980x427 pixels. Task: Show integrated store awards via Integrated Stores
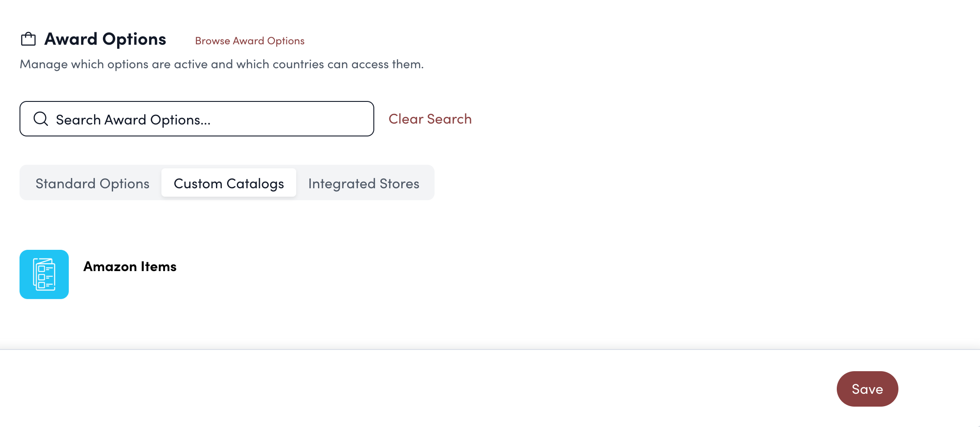pyautogui.click(x=364, y=183)
